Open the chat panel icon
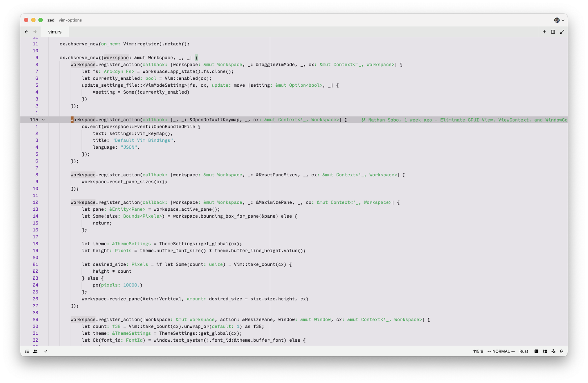The width and height of the screenshot is (588, 383). (x=545, y=351)
